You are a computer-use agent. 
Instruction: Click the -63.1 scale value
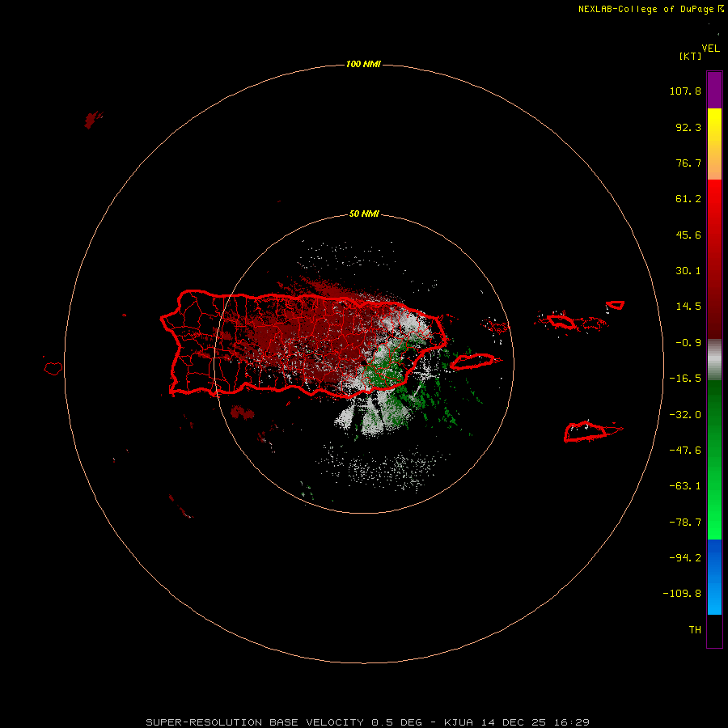point(685,486)
